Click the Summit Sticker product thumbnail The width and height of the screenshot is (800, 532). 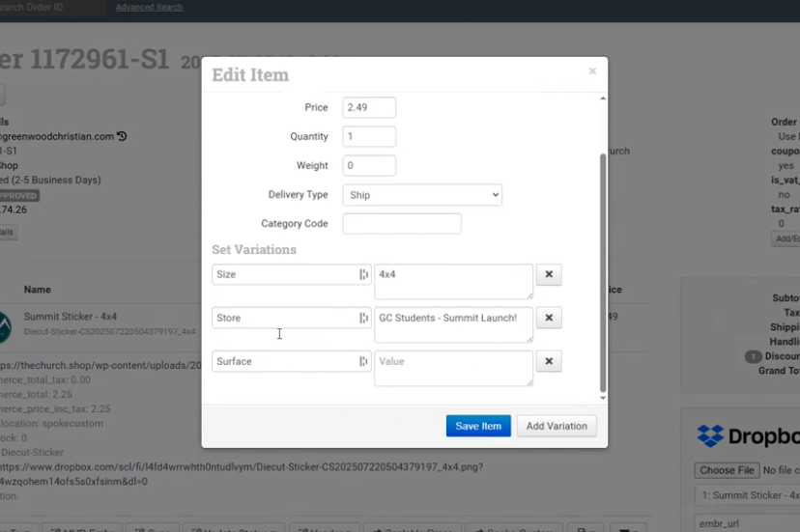pos(4,324)
